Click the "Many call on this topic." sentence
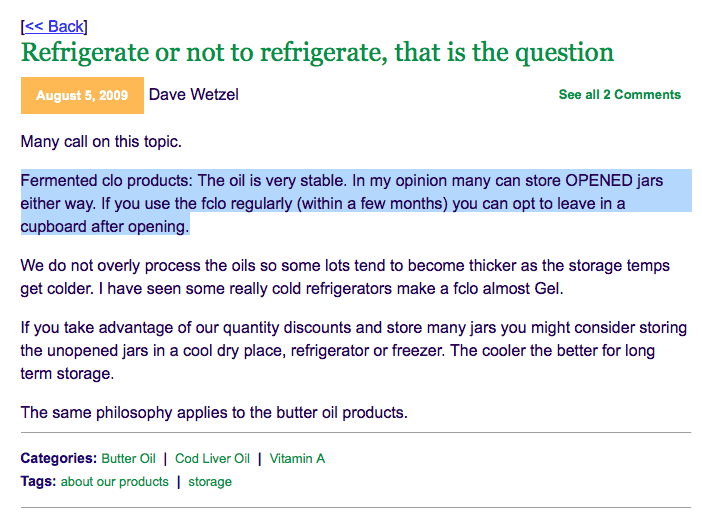Viewport: 702px width, 526px height. click(101, 142)
